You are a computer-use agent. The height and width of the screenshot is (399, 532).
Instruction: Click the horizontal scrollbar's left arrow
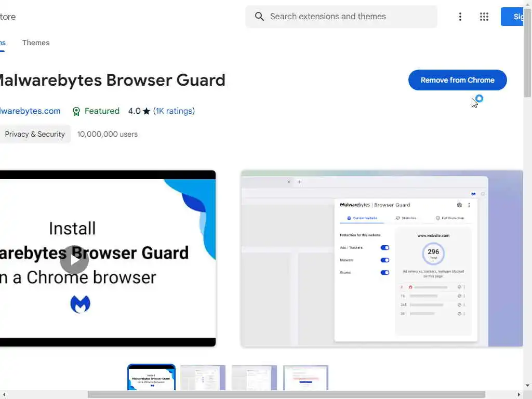coord(4,395)
